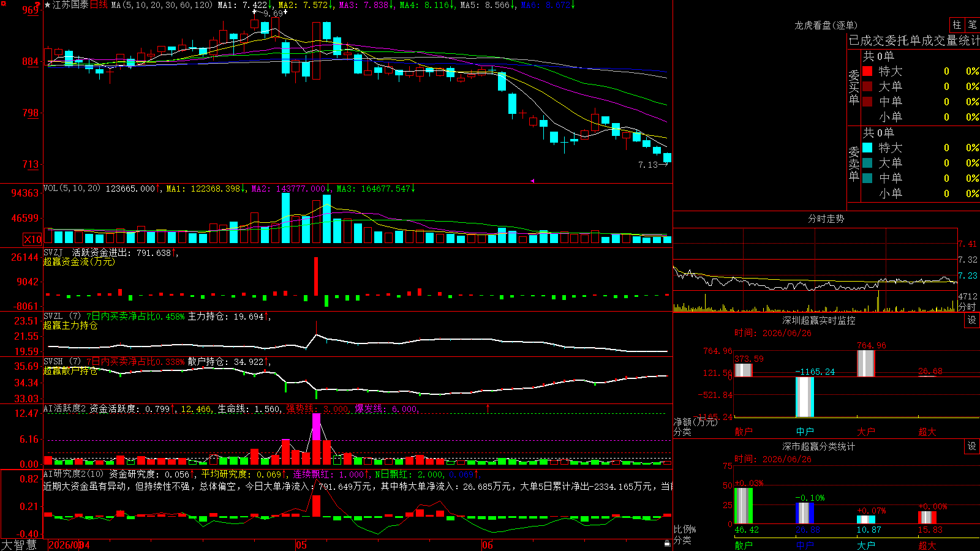This screenshot has height=551, width=980.
Task: Click the 46.42 value under 散户 bar
Action: (x=747, y=530)
